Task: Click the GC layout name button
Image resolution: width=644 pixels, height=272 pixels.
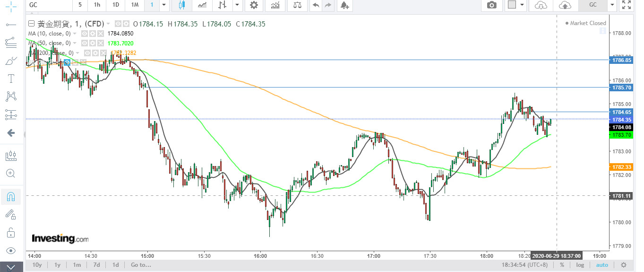Action: (593, 5)
